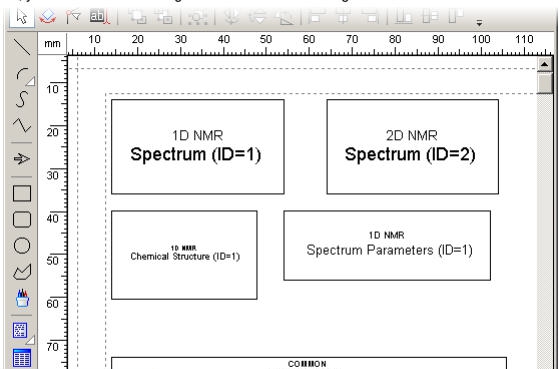Viewport: 559px width, 369px height.
Task: Select the zigzag polyline tool
Action: (x=22, y=125)
